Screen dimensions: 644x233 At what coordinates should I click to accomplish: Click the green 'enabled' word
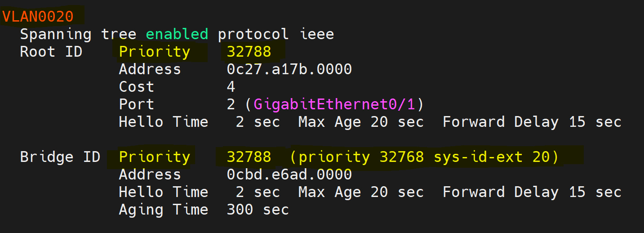[177, 34]
